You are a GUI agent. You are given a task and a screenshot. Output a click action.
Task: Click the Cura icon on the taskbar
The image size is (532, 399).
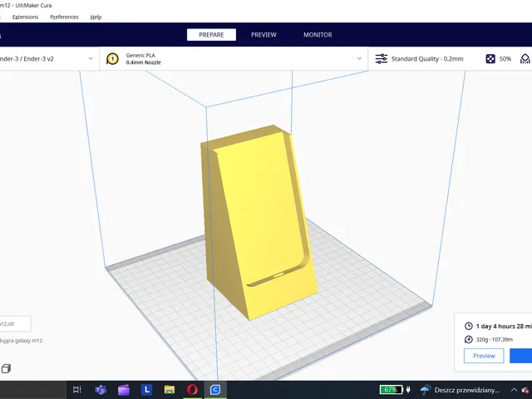[215, 390]
